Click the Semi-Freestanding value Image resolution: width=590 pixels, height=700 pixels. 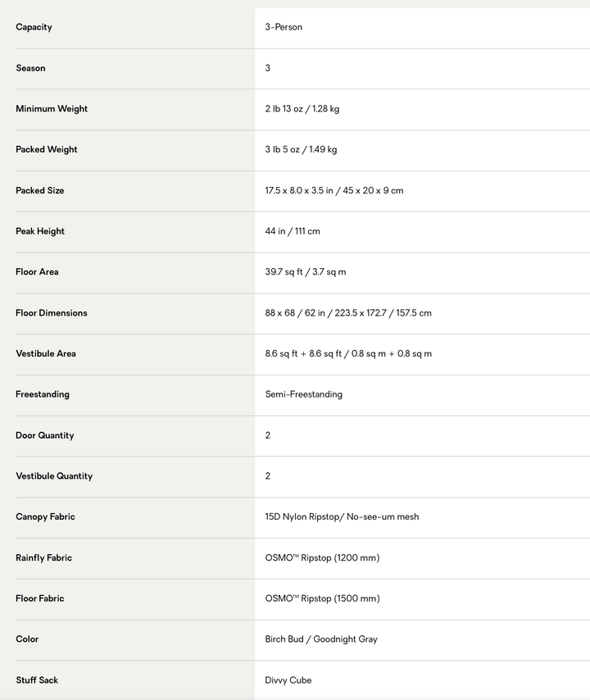point(304,394)
